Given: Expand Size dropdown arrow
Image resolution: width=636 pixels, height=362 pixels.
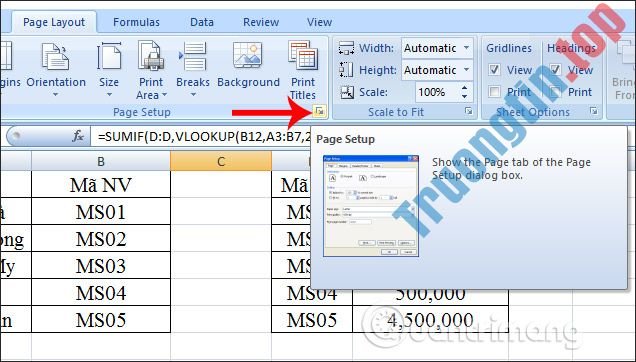Looking at the screenshot, I should click(109, 95).
